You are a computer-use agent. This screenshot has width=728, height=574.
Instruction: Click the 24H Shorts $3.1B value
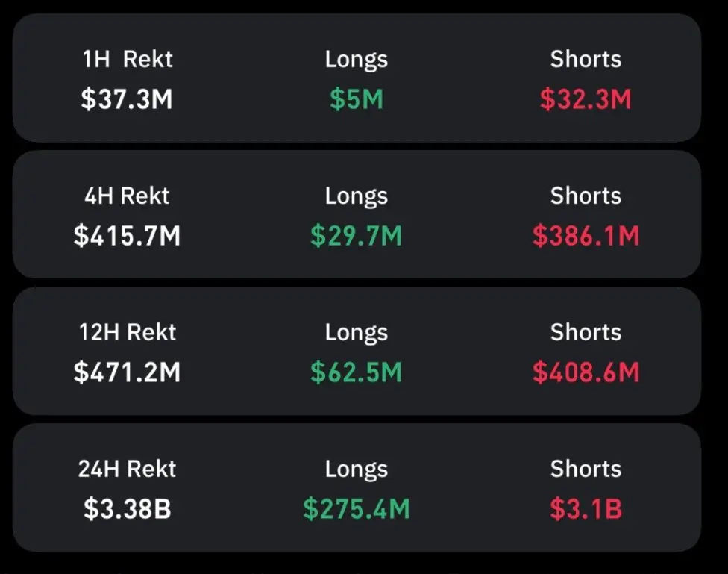click(x=586, y=509)
